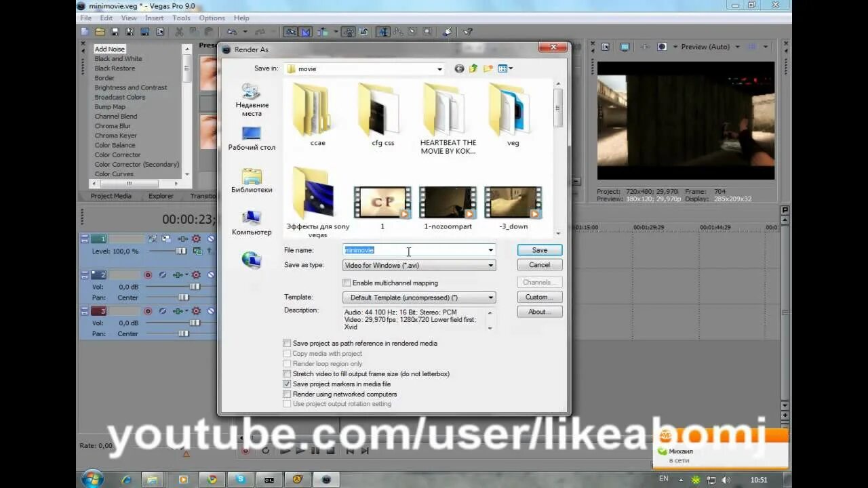This screenshot has width=868, height=488.
Task: Create new folder in Render As dialog
Action: [x=487, y=68]
